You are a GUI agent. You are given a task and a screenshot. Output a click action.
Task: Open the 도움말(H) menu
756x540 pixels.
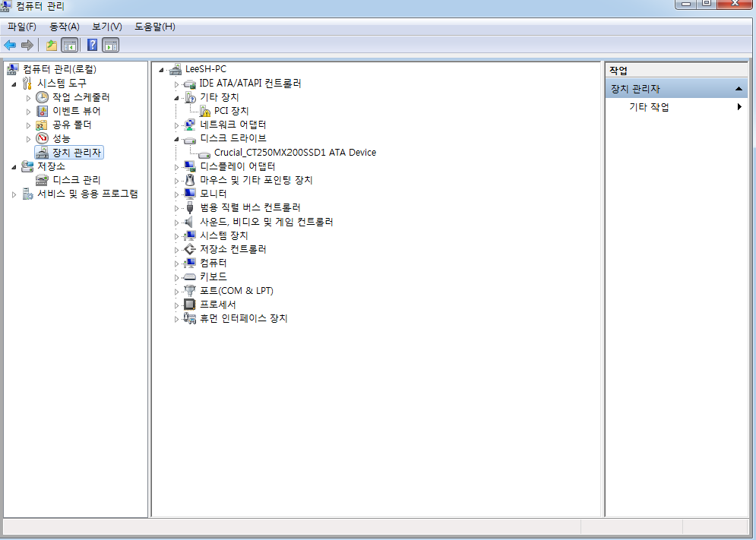click(x=155, y=27)
